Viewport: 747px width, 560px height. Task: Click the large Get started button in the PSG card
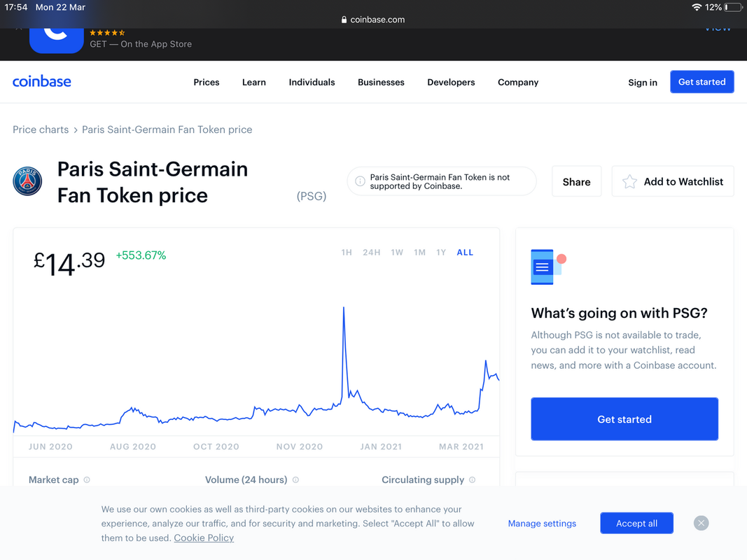tap(624, 419)
